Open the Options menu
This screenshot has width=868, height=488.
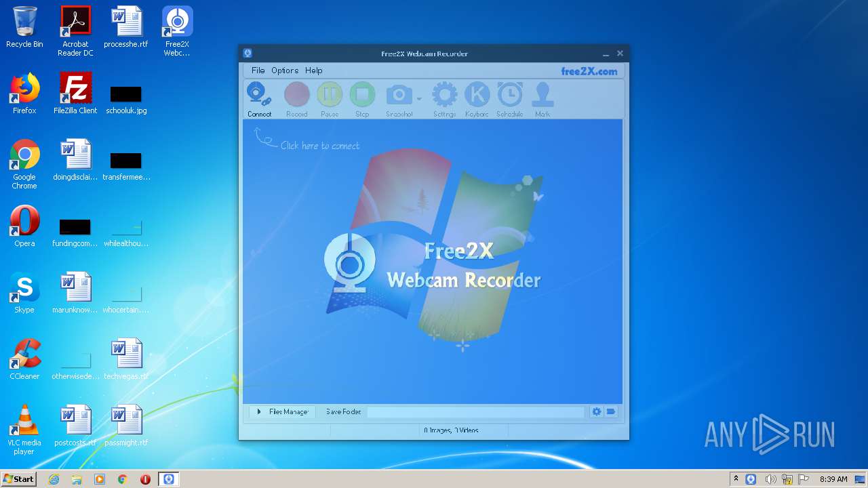coord(285,70)
